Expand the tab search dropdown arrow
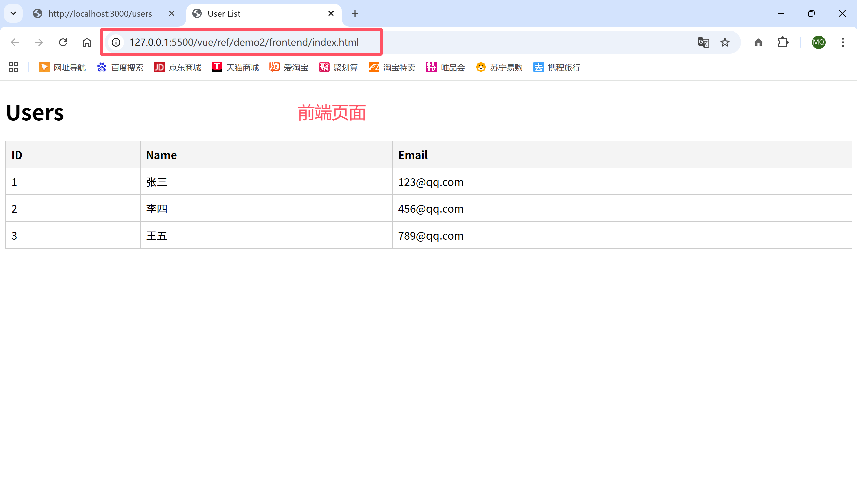 [13, 14]
